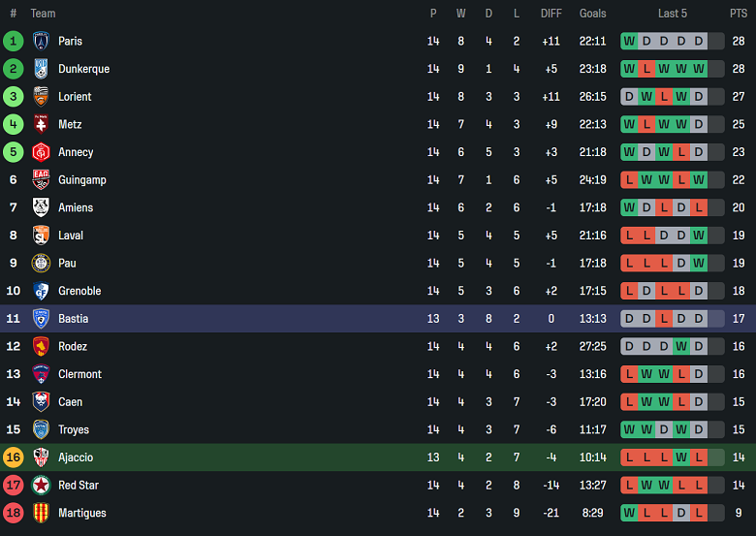
Task: Click the Last 5 column header
Action: [672, 14]
